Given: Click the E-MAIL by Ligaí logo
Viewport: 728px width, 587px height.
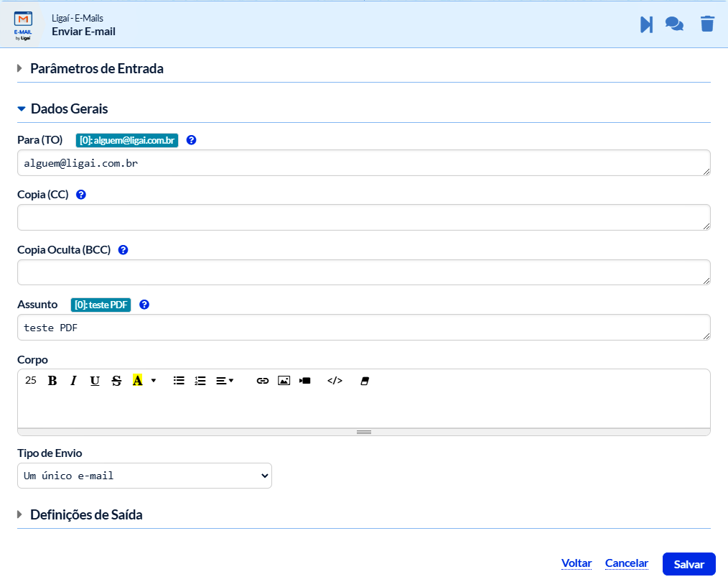Looking at the screenshot, I should [23, 26].
